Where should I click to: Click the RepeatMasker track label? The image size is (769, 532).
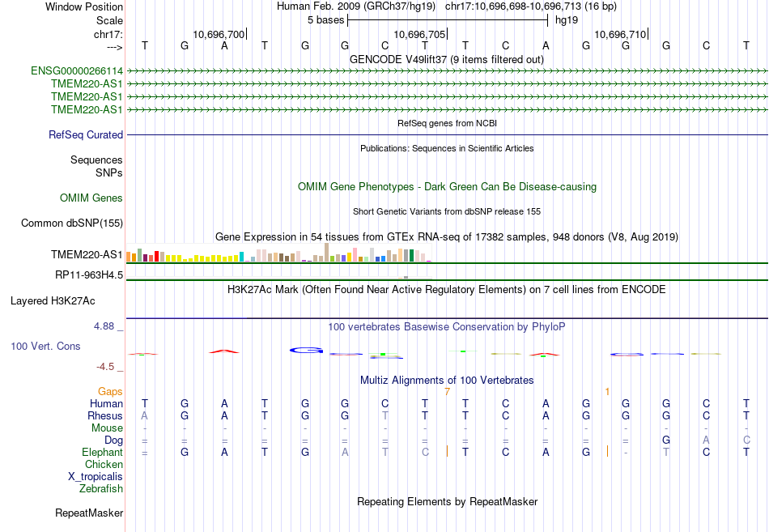89,513
